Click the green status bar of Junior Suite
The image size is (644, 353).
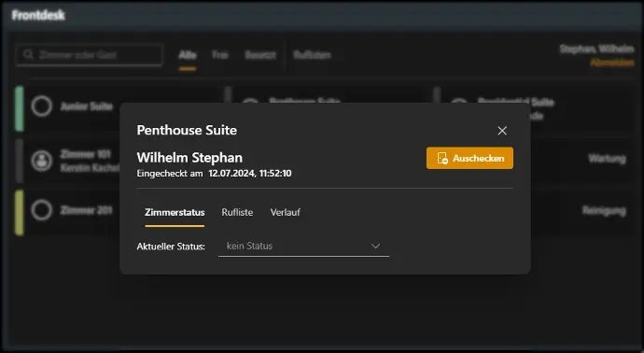coord(20,108)
